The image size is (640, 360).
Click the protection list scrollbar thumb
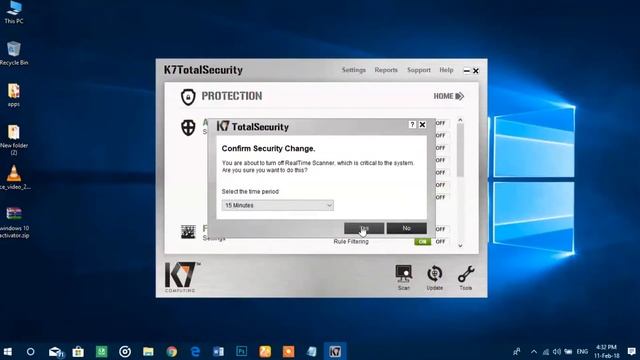point(460,150)
